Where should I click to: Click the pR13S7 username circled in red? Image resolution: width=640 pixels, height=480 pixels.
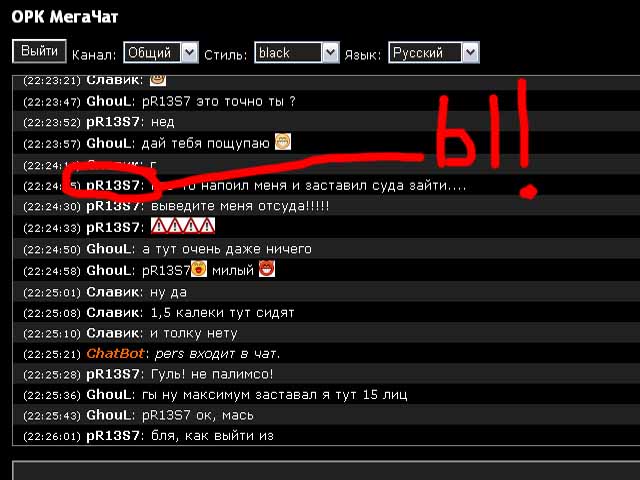[113, 186]
